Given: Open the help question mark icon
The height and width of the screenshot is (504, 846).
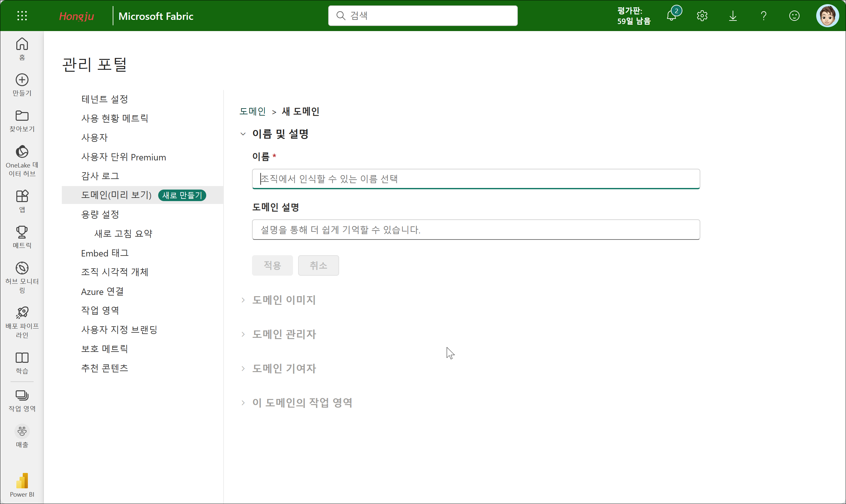Looking at the screenshot, I should [x=763, y=16].
